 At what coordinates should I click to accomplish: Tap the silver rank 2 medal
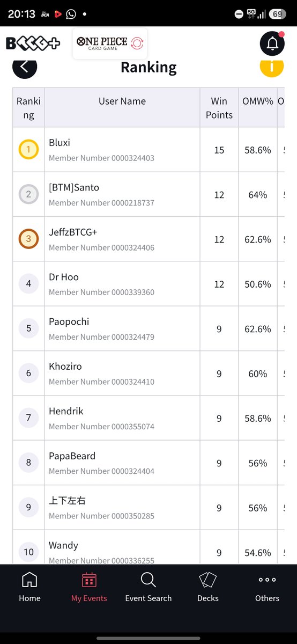pyautogui.click(x=28, y=194)
